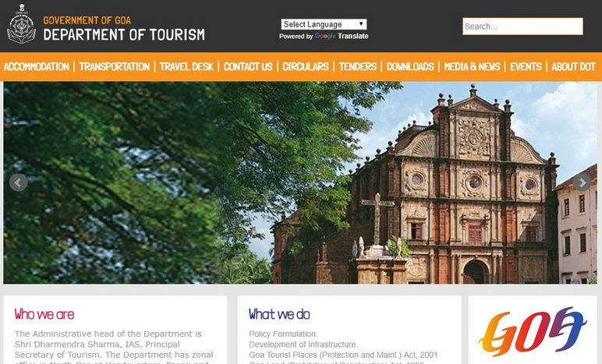Visit the About DOT page
The width and height of the screenshot is (602, 364).
pyautogui.click(x=573, y=67)
